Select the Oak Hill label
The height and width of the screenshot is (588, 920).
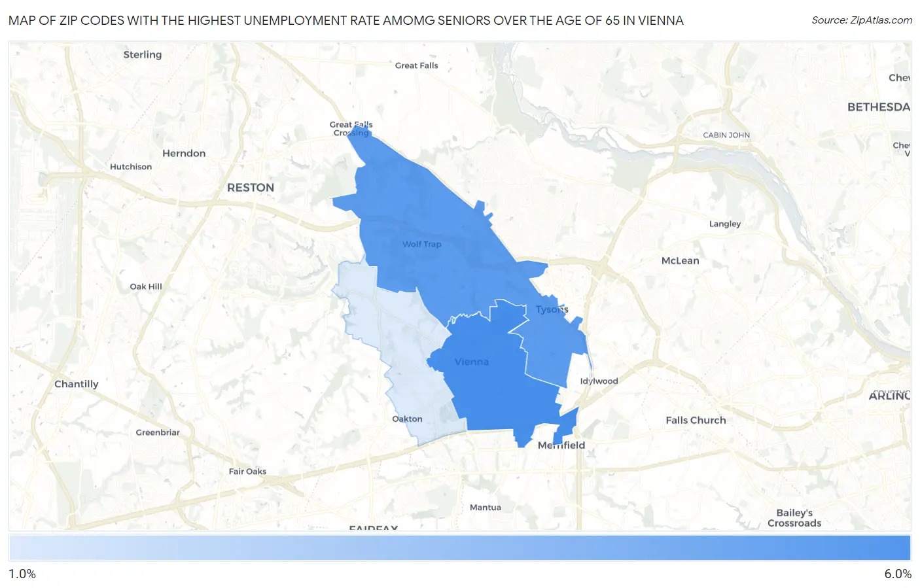coord(146,286)
